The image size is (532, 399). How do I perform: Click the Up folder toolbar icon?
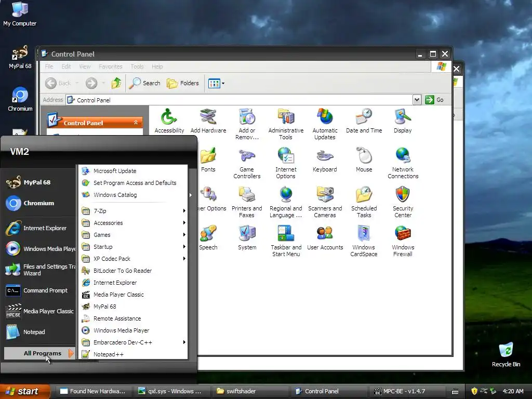tap(116, 83)
